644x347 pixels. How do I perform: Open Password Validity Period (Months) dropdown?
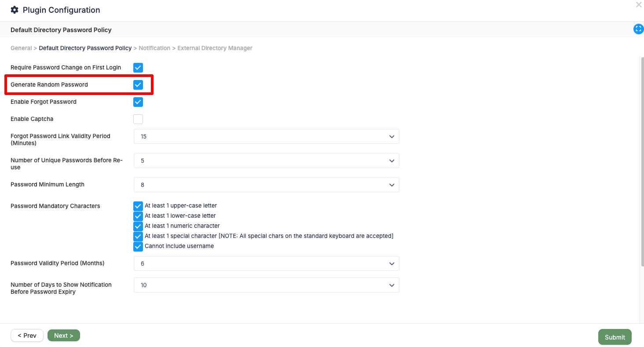(267, 263)
